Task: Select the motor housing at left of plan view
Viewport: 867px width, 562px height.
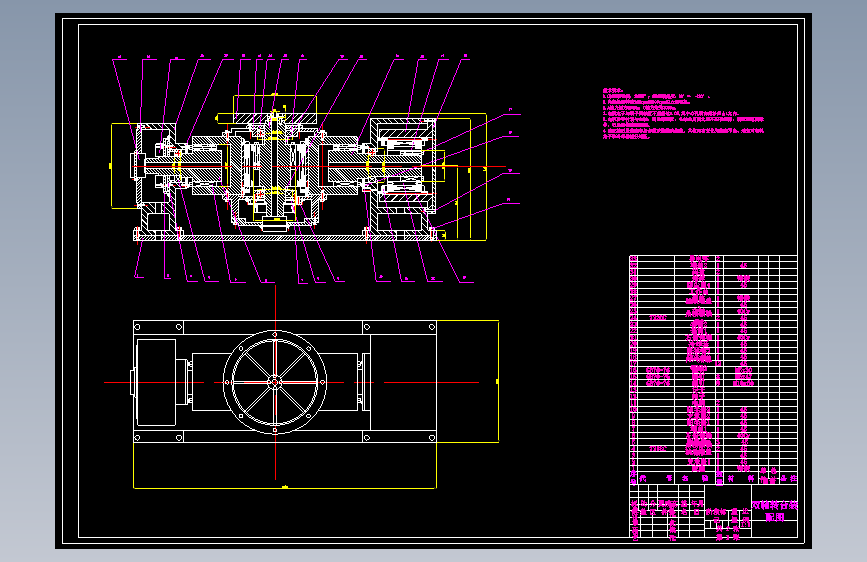Action: pos(156,382)
